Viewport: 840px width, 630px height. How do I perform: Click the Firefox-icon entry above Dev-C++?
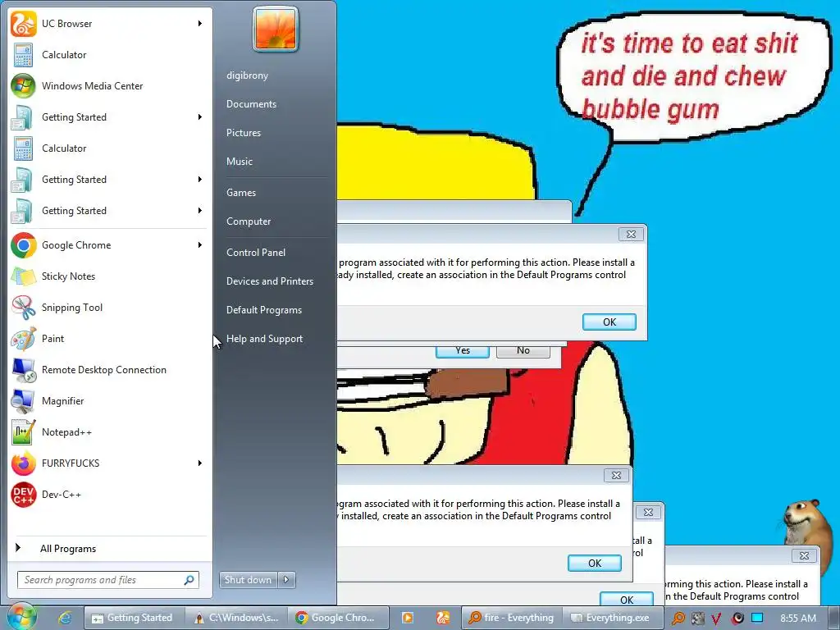(110, 463)
